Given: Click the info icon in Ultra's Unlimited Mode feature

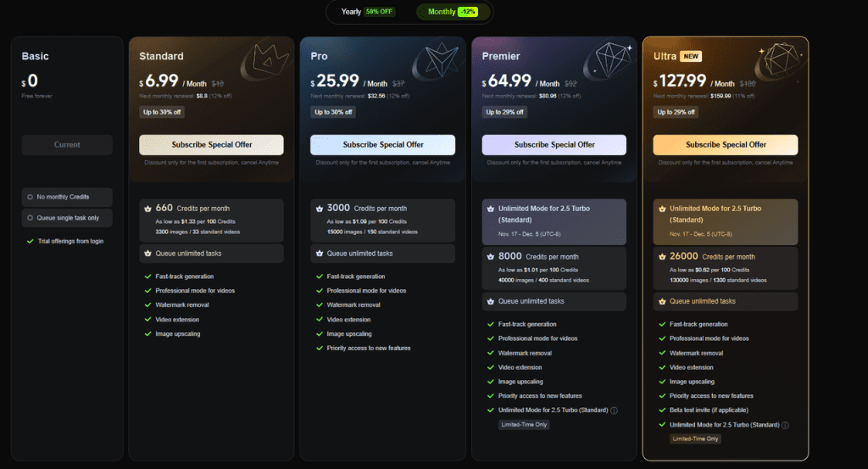Looking at the screenshot, I should coord(785,425).
